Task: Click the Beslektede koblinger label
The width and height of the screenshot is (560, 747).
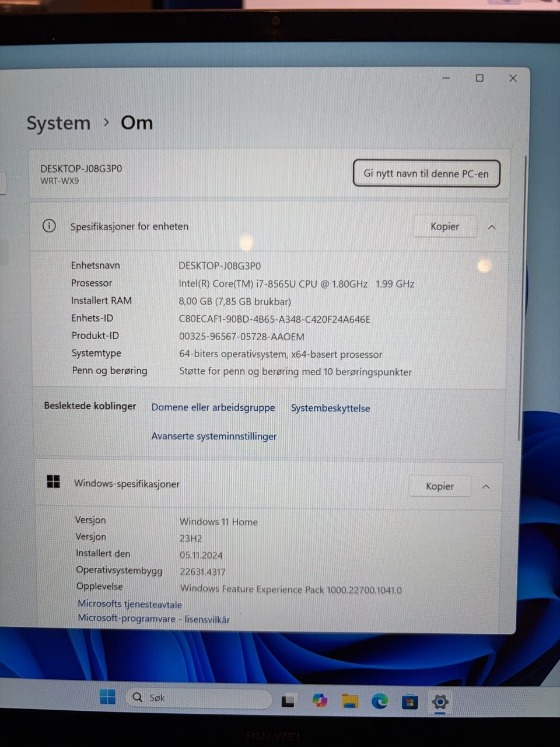Action: pyautogui.click(x=90, y=406)
